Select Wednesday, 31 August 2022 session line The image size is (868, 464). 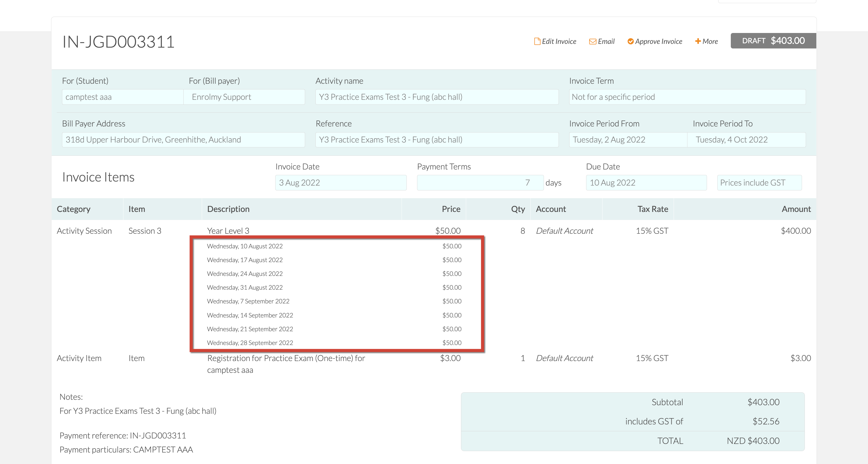point(245,288)
